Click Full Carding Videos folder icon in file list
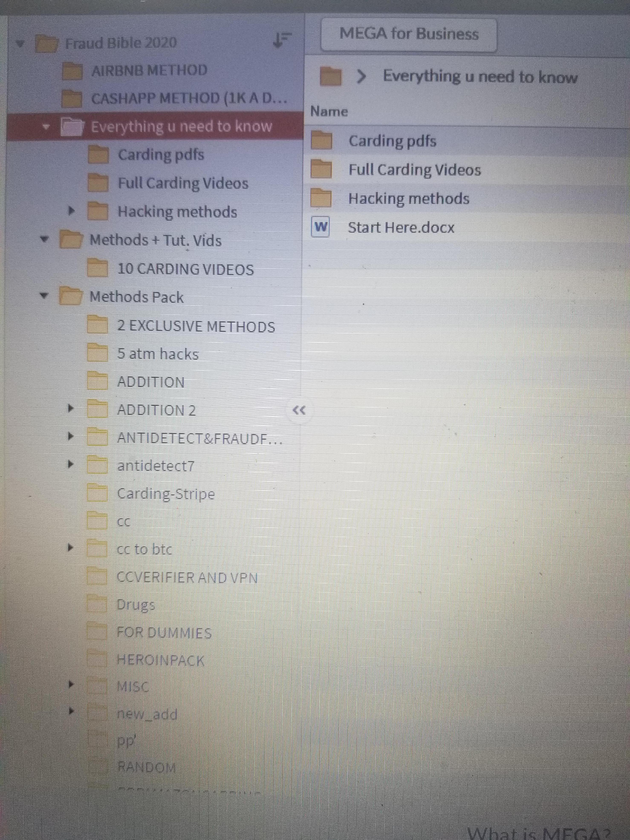Viewport: 630px width, 840px height. click(321, 169)
